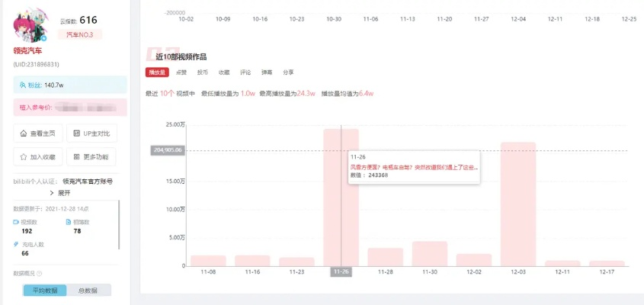Select the 投币 tab

click(203, 72)
